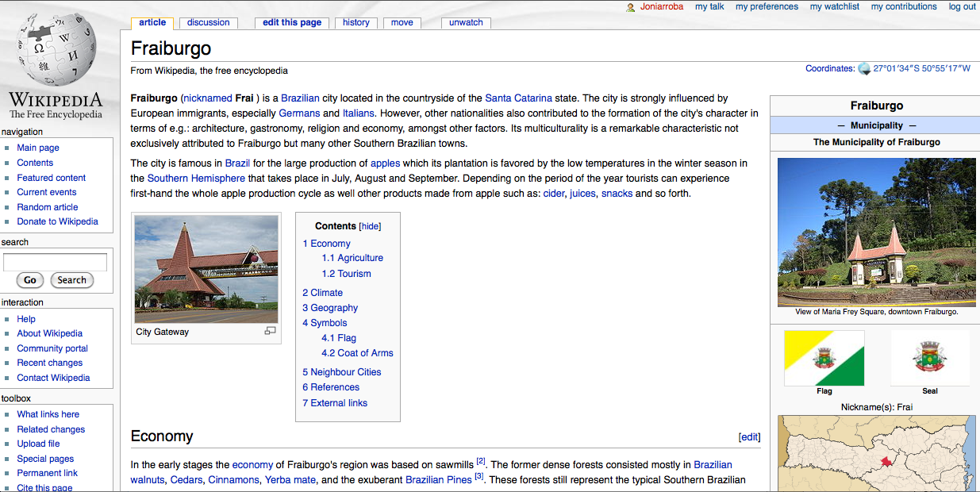Jump to the Geography section
The image size is (980, 492).
(x=330, y=308)
